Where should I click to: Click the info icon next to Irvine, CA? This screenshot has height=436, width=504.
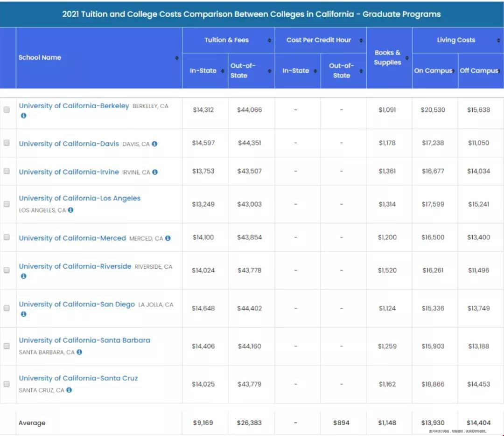pos(155,172)
